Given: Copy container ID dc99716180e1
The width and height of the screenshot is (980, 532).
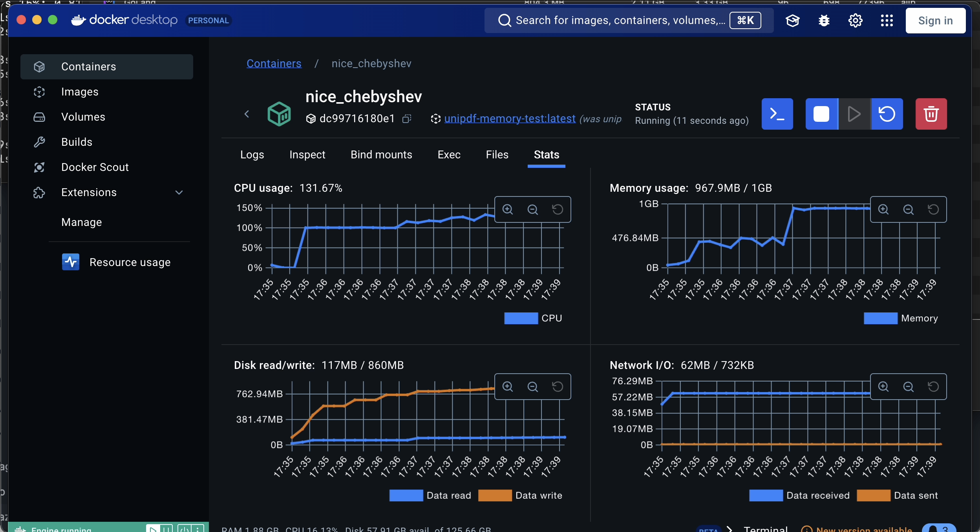Looking at the screenshot, I should click(x=407, y=119).
